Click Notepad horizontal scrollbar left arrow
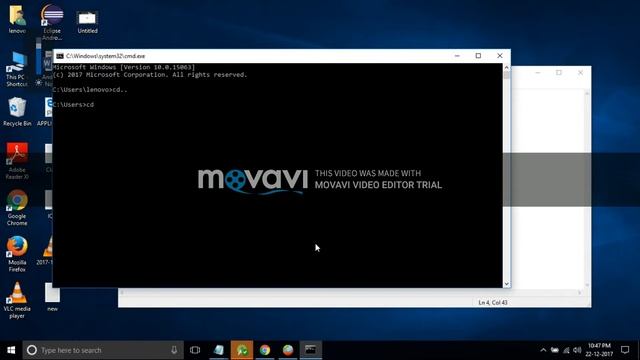Image resolution: width=640 pixels, height=360 pixels. [x=122, y=293]
